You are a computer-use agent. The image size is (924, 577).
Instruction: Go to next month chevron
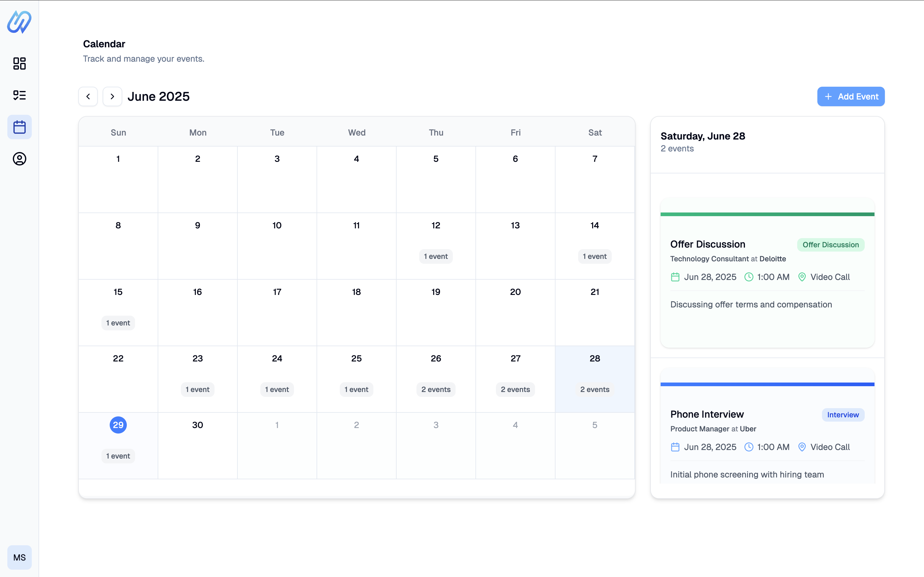pos(112,96)
